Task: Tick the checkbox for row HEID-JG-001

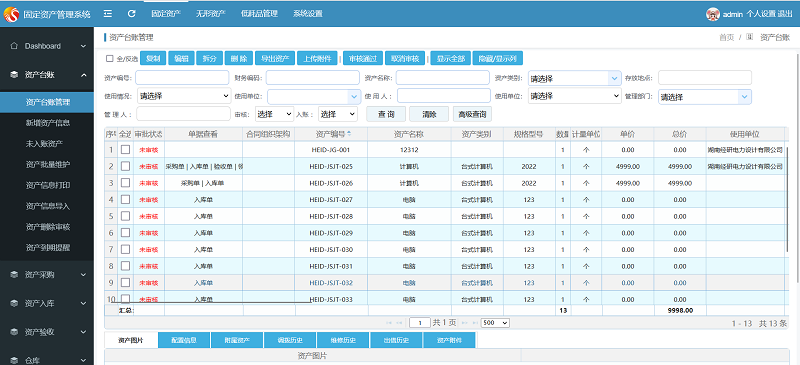Action: [126, 150]
